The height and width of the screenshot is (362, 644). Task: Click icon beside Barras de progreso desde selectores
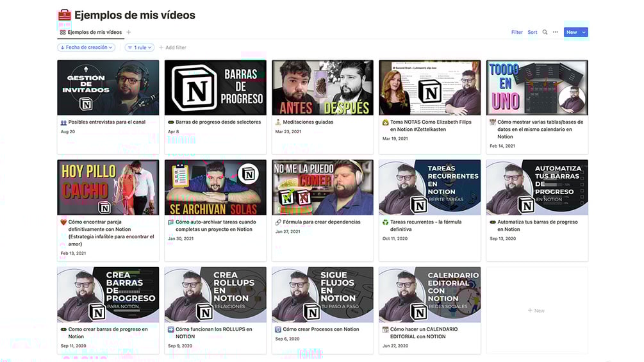tap(171, 122)
